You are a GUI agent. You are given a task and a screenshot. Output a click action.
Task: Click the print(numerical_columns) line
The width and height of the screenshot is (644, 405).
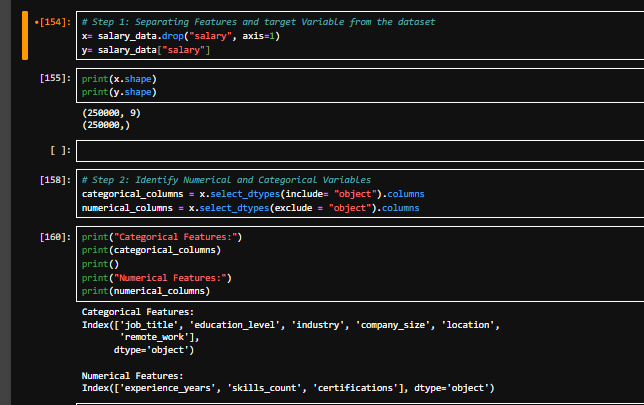tap(146, 291)
